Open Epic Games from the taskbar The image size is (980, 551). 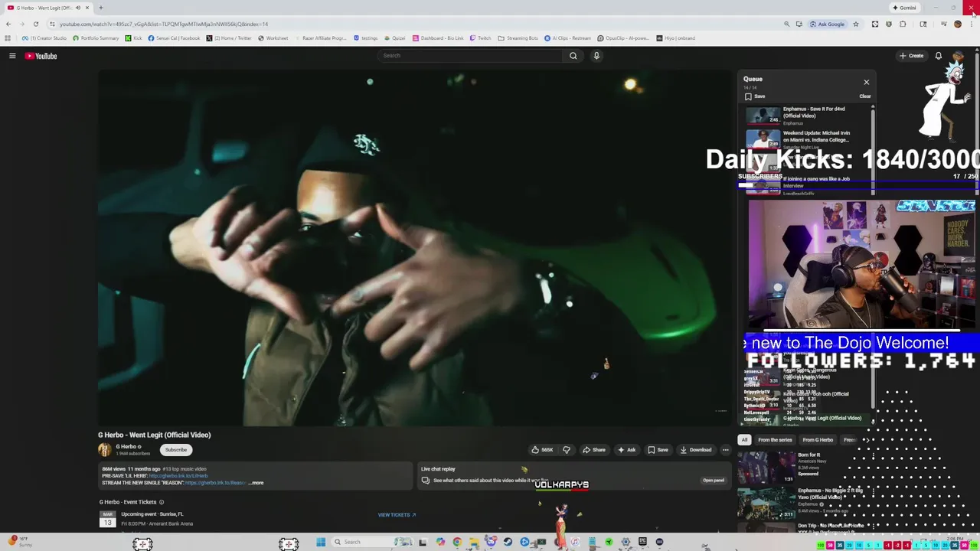point(642,542)
